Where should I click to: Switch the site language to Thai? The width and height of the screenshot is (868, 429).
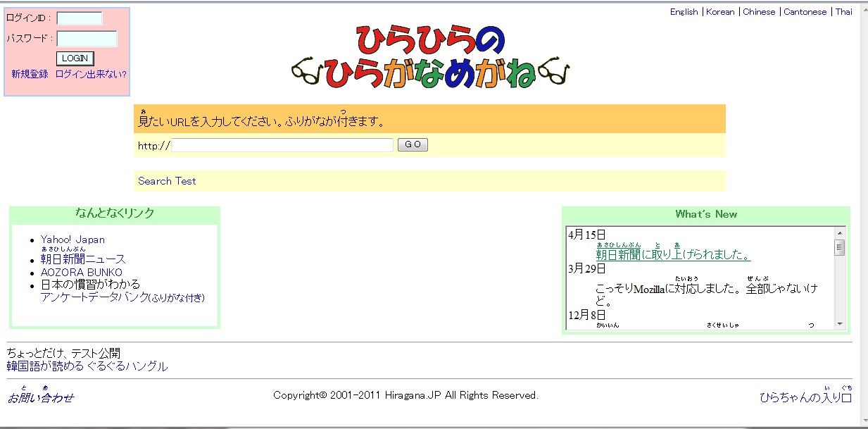(x=843, y=11)
